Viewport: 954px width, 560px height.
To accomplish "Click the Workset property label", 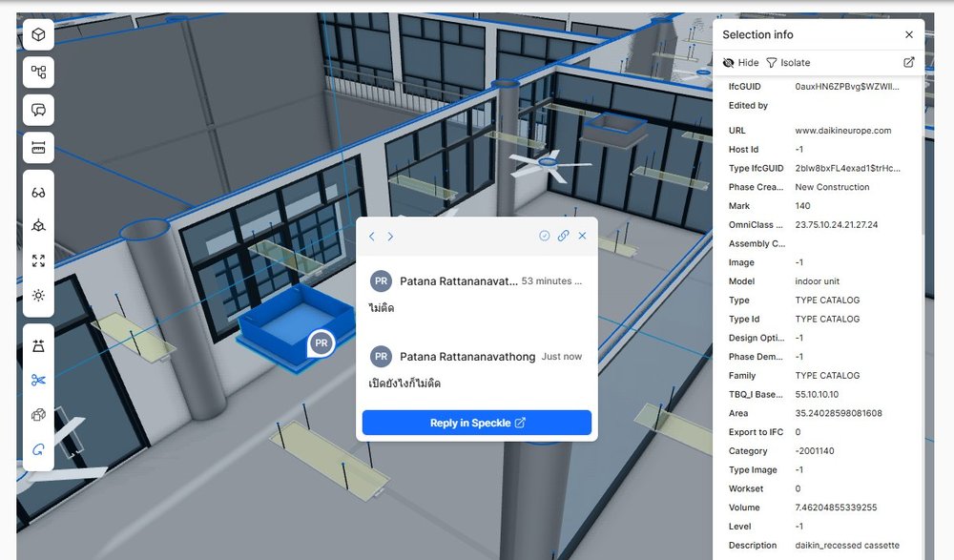I will (x=745, y=488).
